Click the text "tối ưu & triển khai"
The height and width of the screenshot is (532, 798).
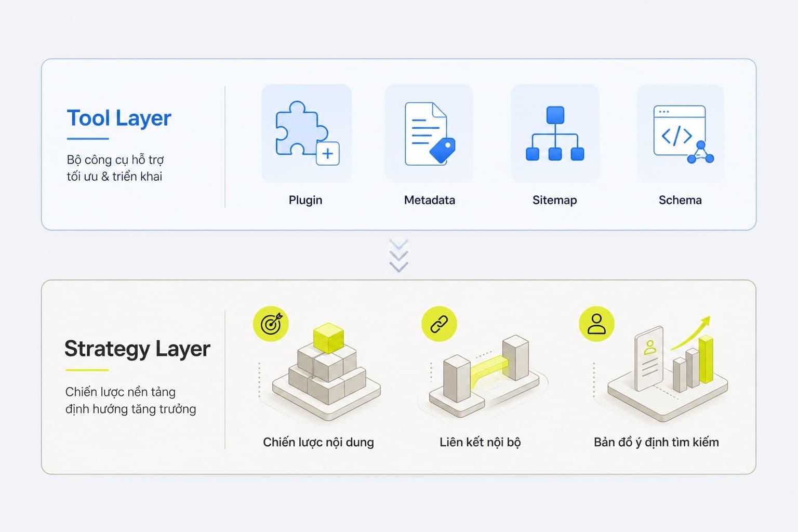coord(114,177)
